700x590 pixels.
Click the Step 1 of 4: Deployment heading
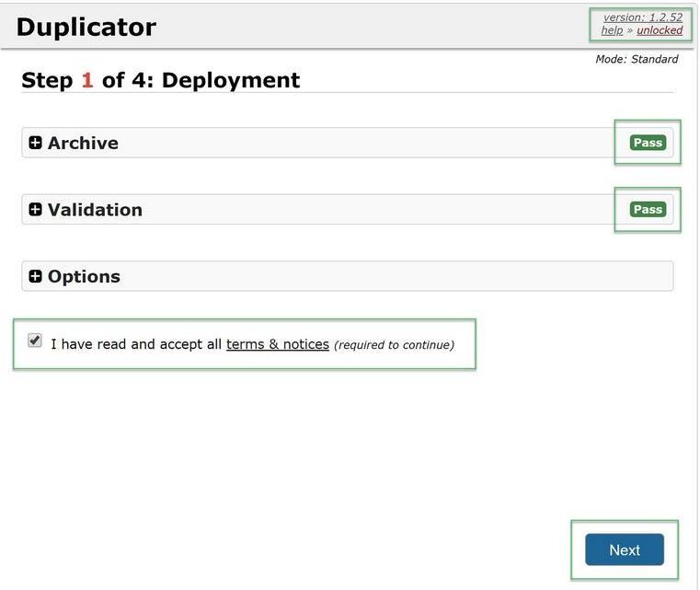(x=161, y=80)
